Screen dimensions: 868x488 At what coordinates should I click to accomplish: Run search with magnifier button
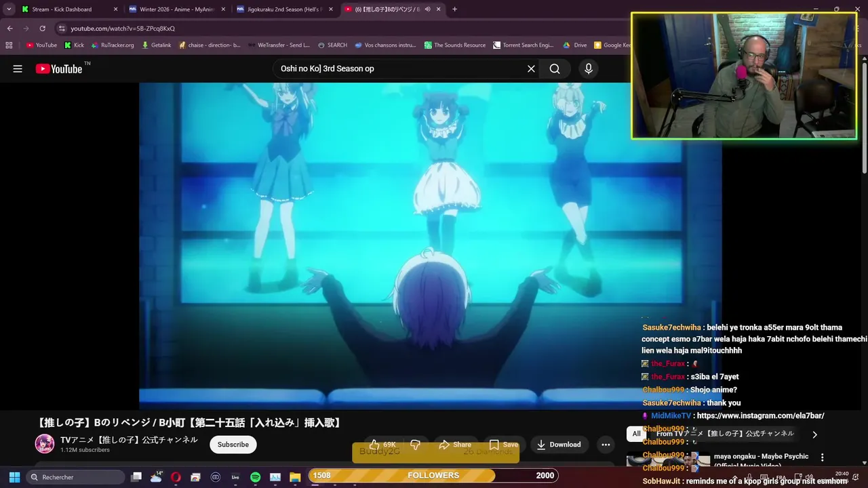pos(555,68)
